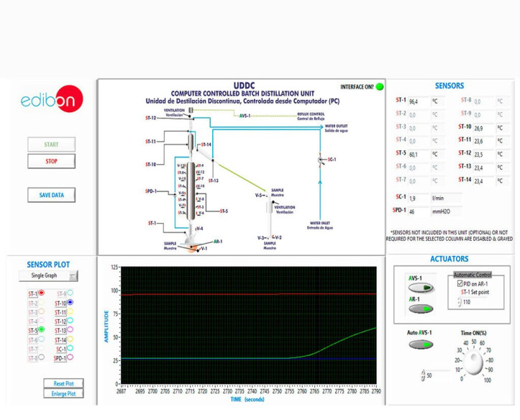Click the edibon logo
This screenshot has width=520, height=420.
[51, 99]
